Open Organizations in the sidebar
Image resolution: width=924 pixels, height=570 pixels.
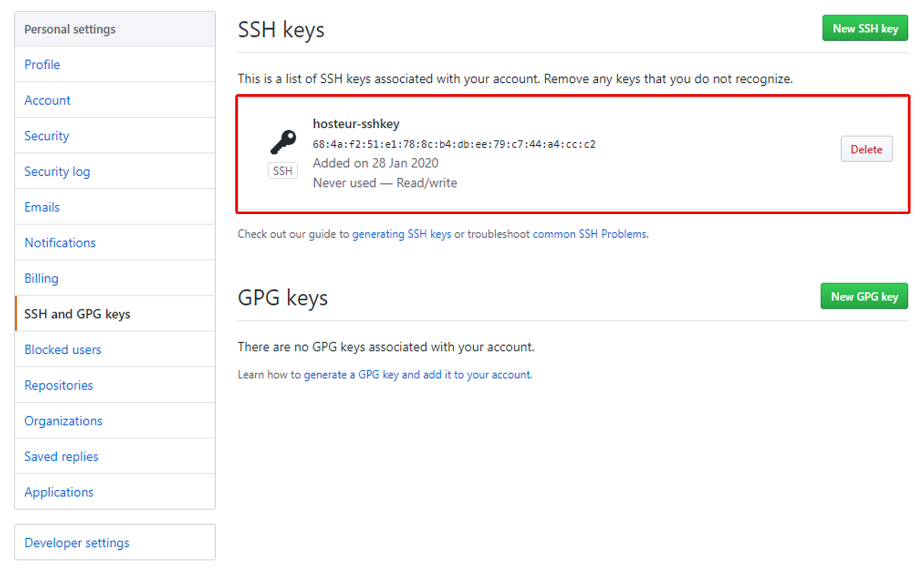[x=64, y=421]
